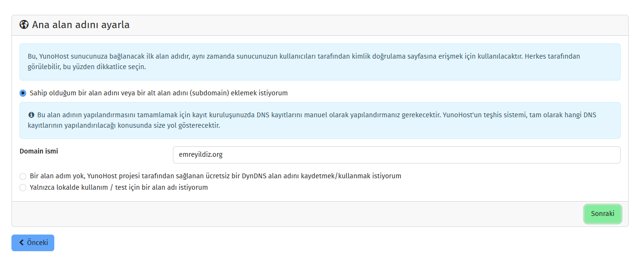Click the Sonraki button to continue

coord(603,214)
